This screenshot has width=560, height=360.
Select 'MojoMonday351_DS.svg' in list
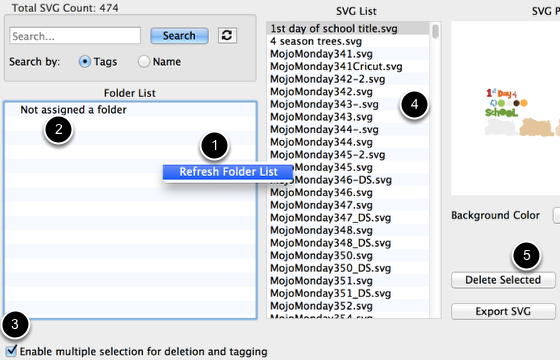click(x=348, y=293)
